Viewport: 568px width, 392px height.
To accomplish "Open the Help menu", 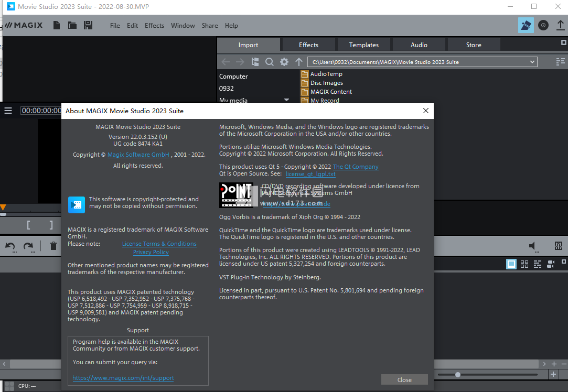I will [231, 25].
